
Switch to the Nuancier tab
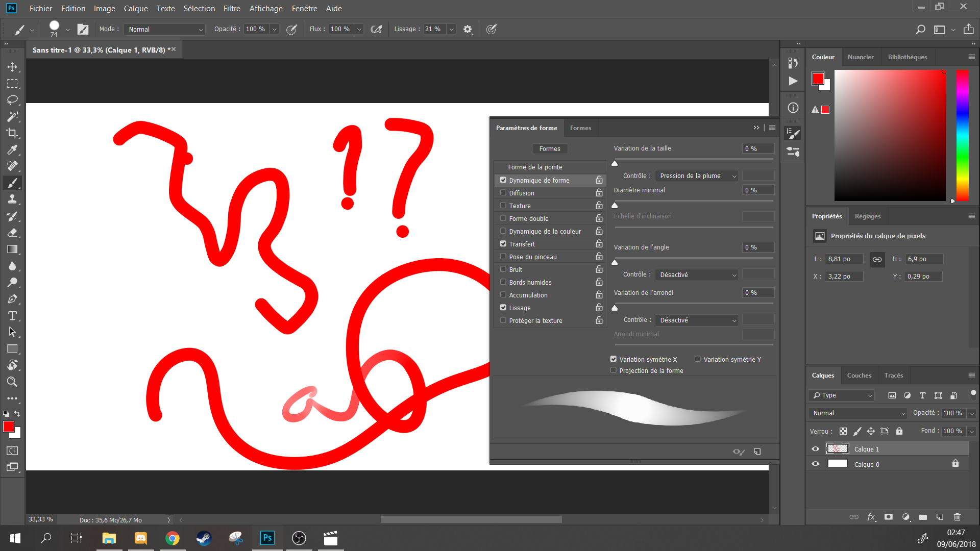click(x=861, y=57)
